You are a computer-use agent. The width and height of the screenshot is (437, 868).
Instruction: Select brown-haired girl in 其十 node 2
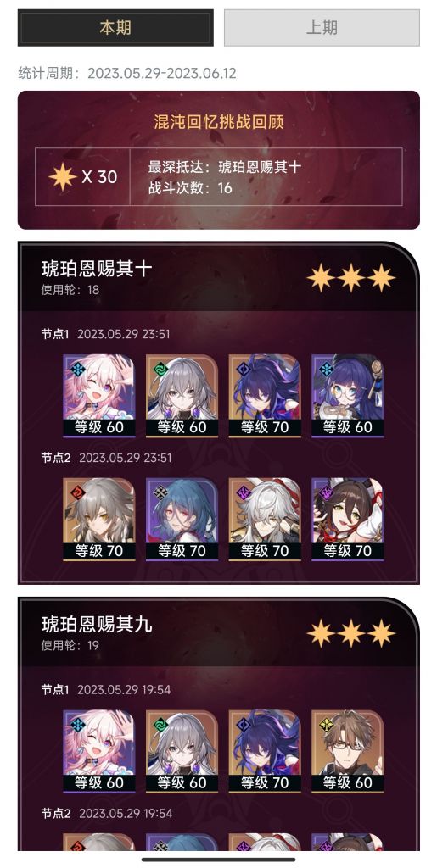tap(347, 520)
